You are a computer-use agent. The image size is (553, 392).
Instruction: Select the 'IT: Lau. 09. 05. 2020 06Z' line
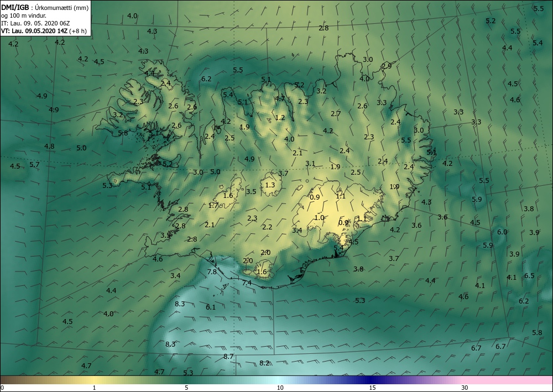pyautogui.click(x=35, y=23)
